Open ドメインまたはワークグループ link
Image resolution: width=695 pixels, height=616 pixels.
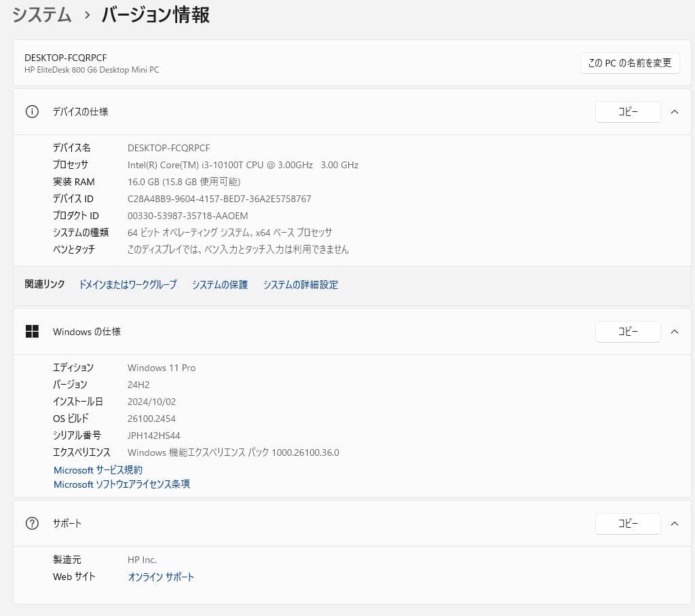coord(128,285)
